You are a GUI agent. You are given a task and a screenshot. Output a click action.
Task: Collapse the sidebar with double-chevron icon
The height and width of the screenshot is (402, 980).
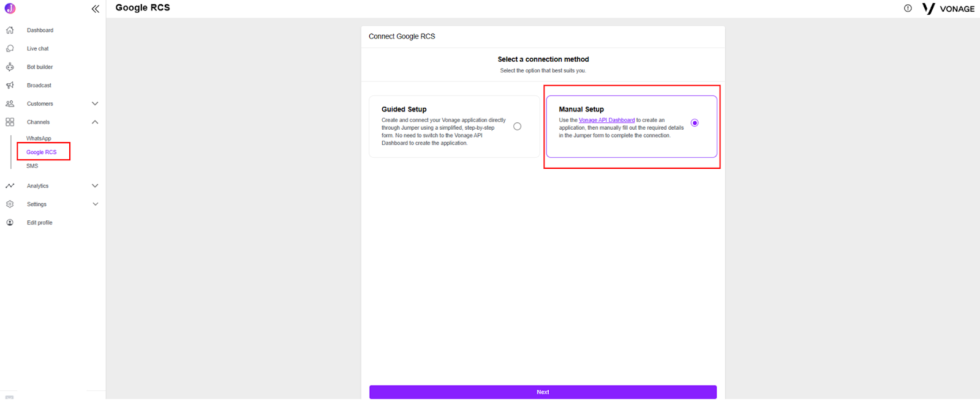95,9
